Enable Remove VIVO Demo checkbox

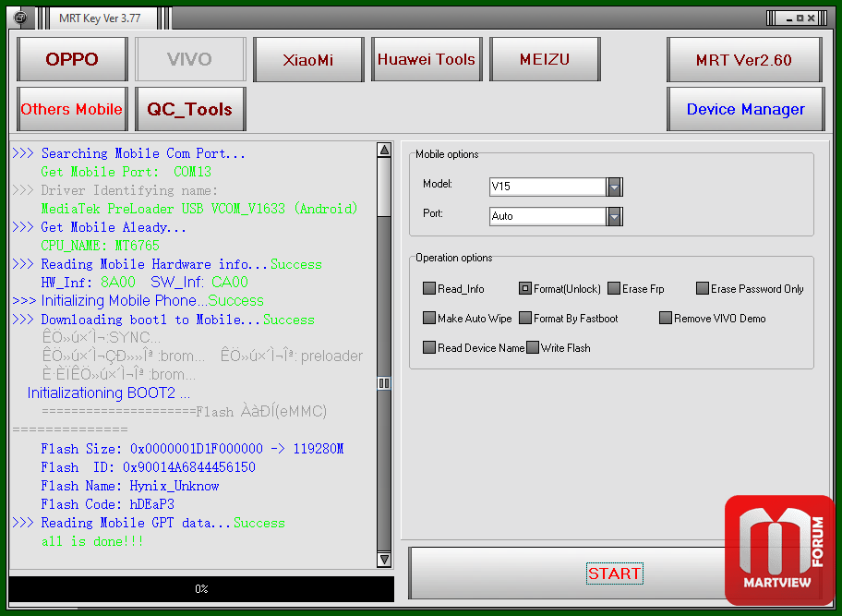pyautogui.click(x=666, y=318)
